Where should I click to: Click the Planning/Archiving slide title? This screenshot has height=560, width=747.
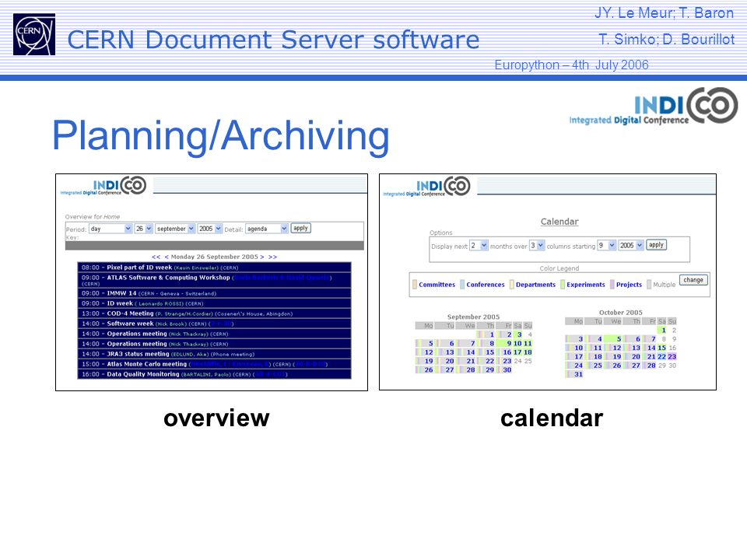(x=220, y=136)
